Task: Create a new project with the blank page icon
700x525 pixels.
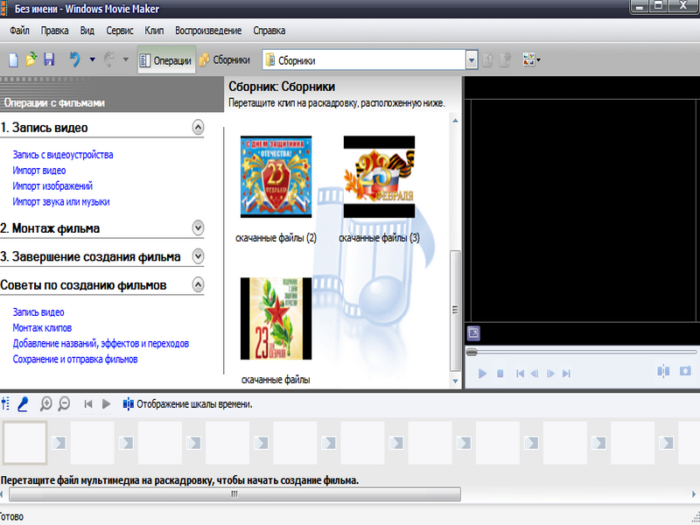Action: click(x=13, y=60)
